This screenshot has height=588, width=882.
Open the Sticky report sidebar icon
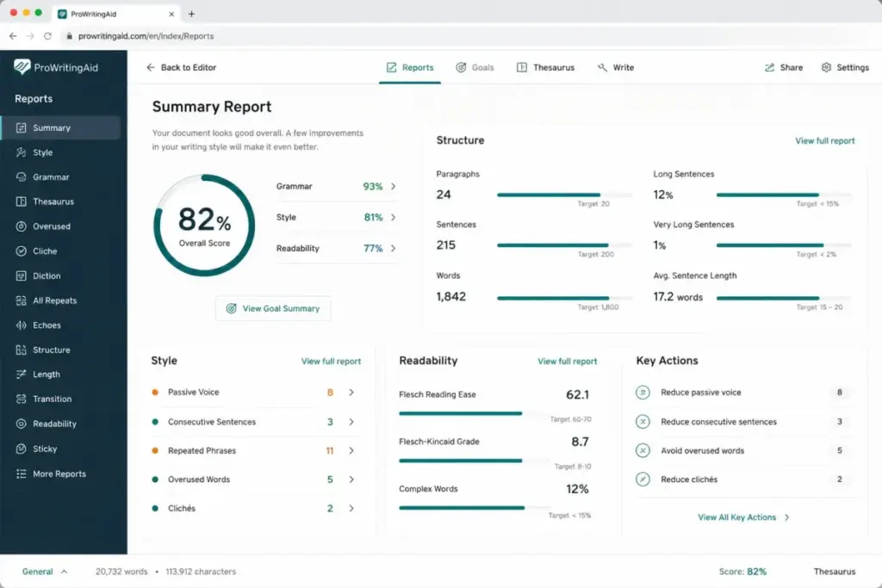tap(21, 449)
